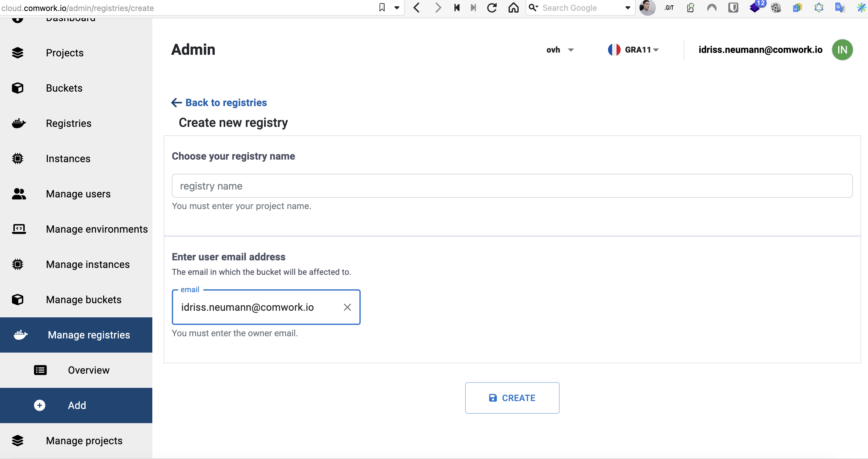Click the Search Google field
The width and height of the screenshot is (868, 459).
click(x=581, y=8)
